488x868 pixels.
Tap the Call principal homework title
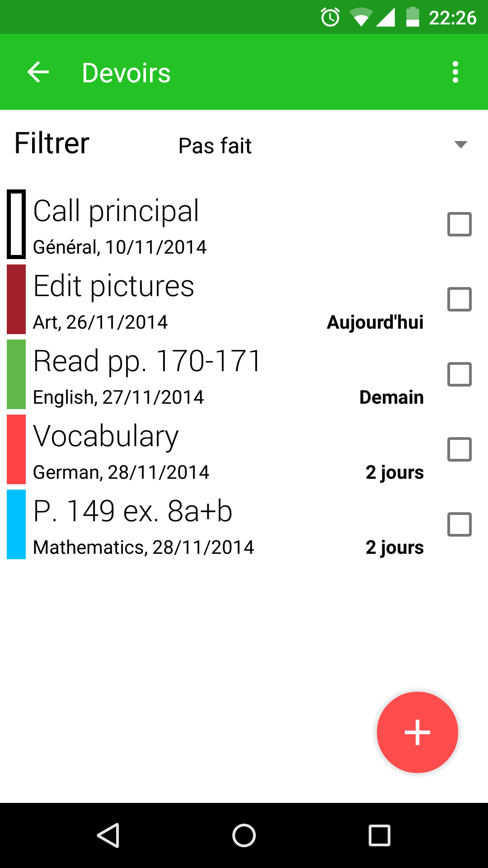(116, 211)
